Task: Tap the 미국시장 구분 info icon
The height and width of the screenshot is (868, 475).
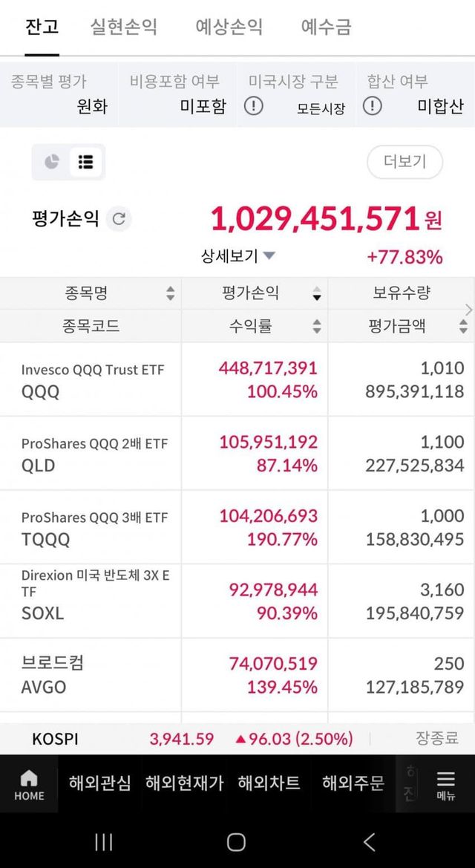Action: pos(254,106)
